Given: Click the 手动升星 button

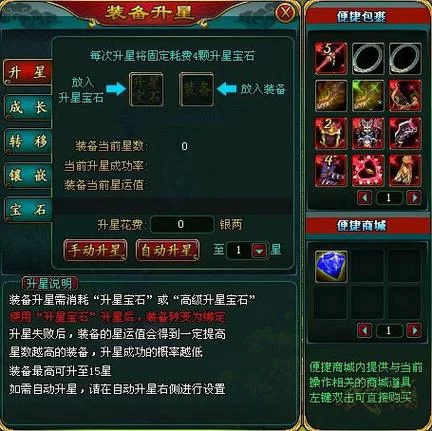Looking at the screenshot, I should coord(95,250).
